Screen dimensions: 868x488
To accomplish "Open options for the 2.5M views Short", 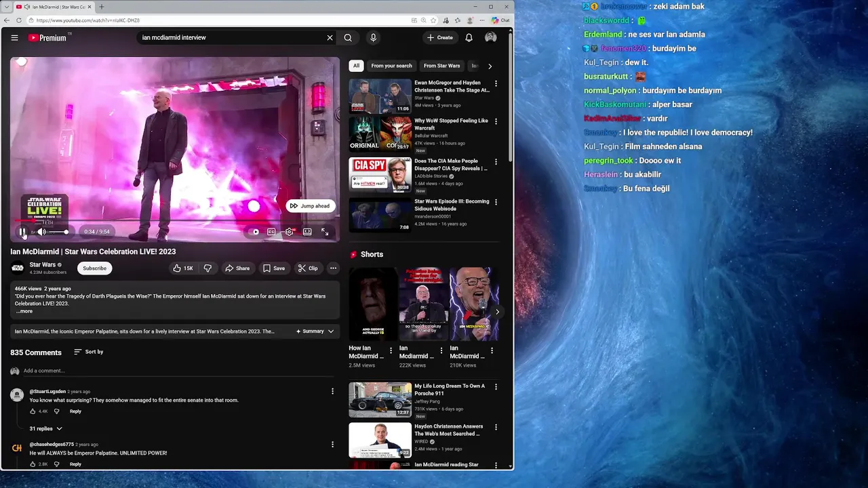I will [x=391, y=351].
